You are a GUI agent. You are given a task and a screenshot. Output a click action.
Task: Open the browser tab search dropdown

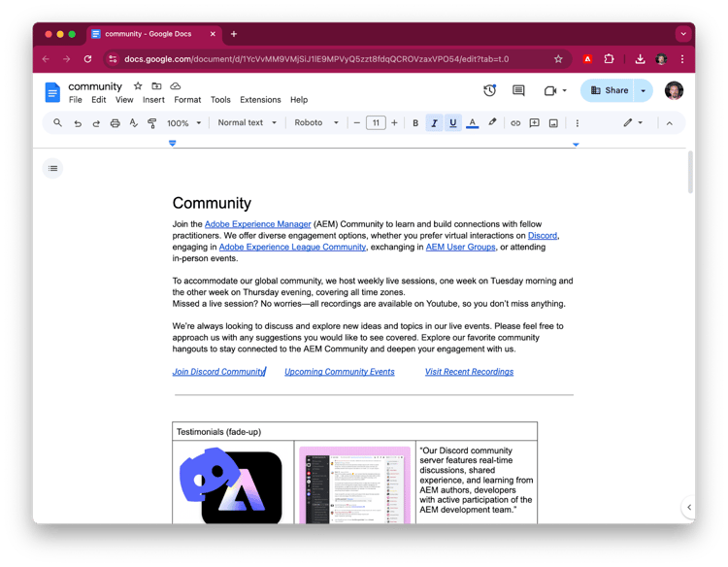point(683,34)
